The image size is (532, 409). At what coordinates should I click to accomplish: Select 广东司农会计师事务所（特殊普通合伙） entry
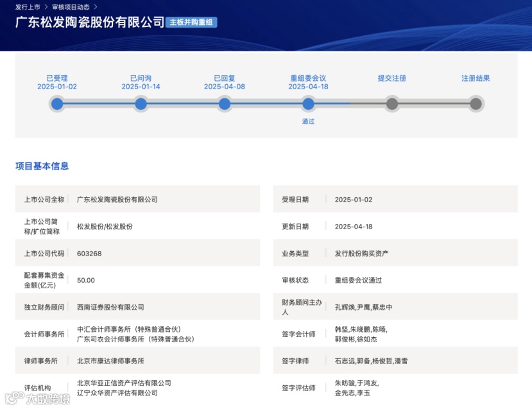[x=137, y=339]
